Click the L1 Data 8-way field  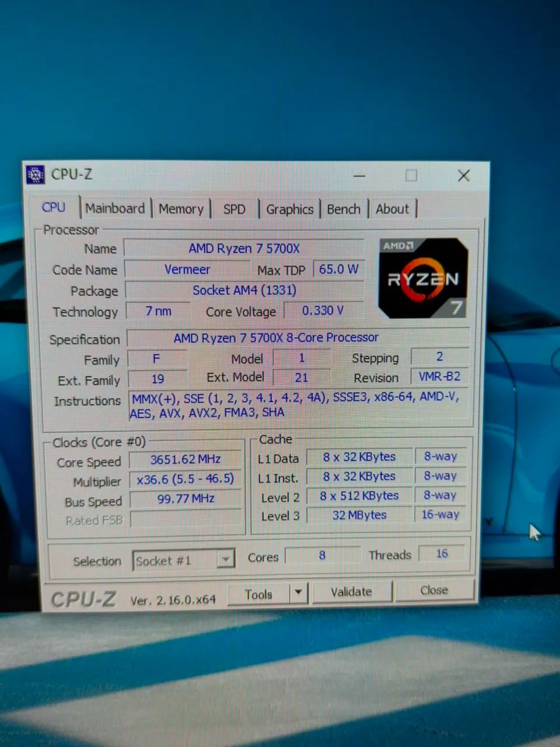pyautogui.click(x=440, y=456)
